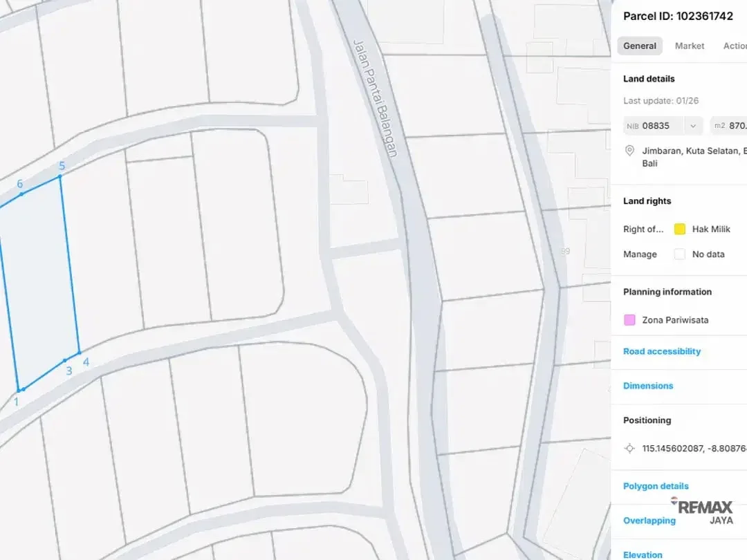Viewport: 747px width, 560px height.
Task: Click the yellow Hak Milik color swatch
Action: pyautogui.click(x=680, y=229)
